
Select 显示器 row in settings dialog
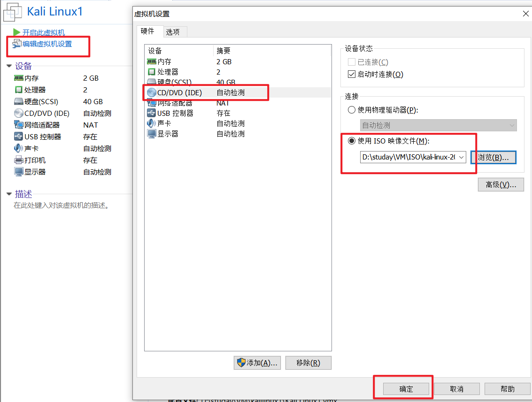pos(238,134)
